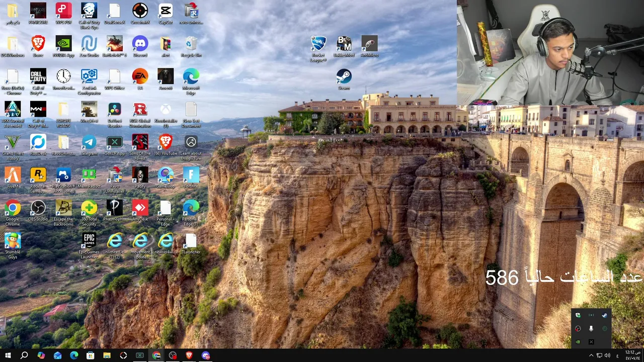Open the (66) YouTube Brave shortcut
This screenshot has width=644, height=362.
point(166,144)
